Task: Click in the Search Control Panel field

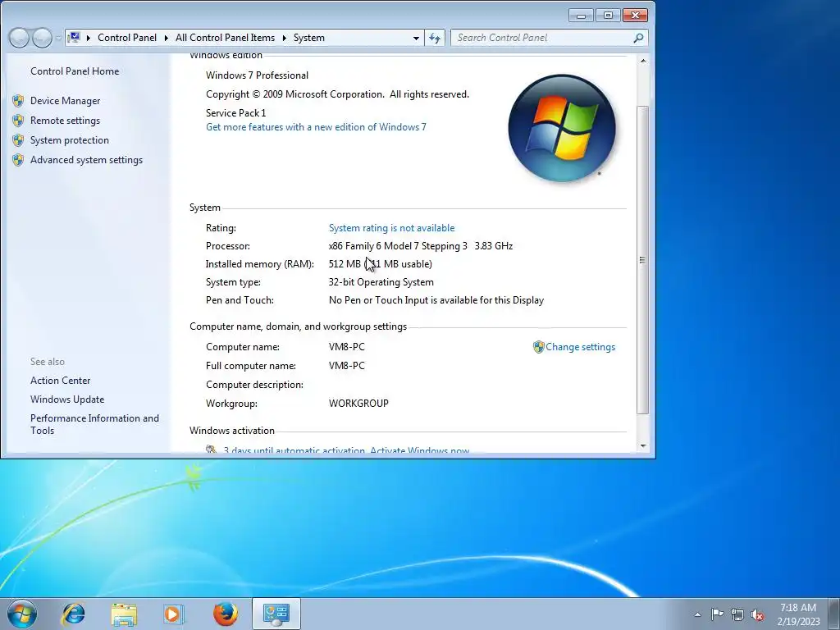Action: 541,38
